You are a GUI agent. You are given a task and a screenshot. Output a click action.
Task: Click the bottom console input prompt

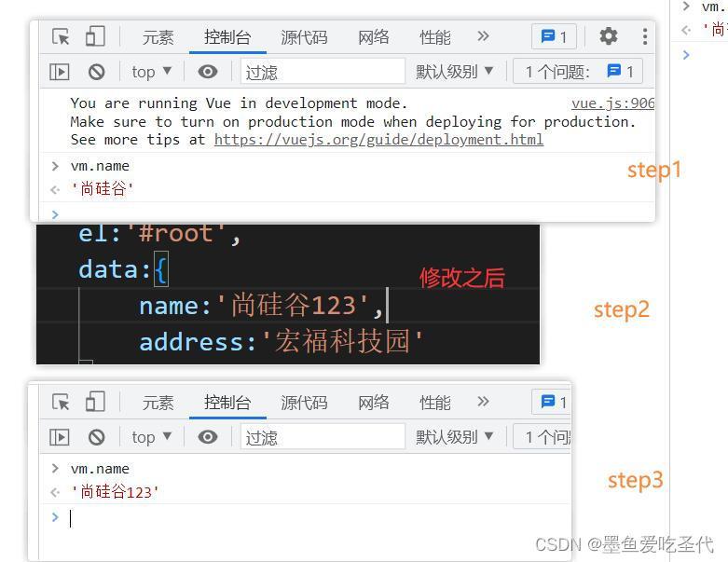307,518
